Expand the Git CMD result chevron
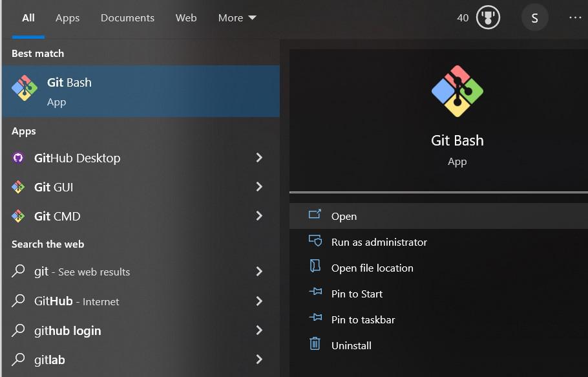Screen dimensions: 588x377 (259, 216)
